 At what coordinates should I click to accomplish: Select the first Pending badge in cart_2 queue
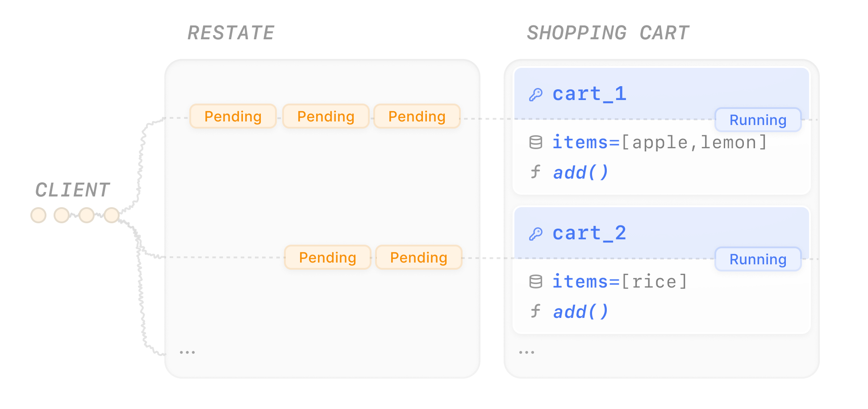pyautogui.click(x=328, y=258)
